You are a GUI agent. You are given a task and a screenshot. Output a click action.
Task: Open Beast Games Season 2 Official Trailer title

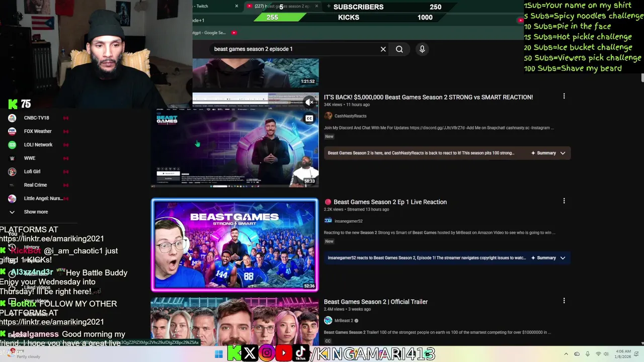(x=376, y=302)
